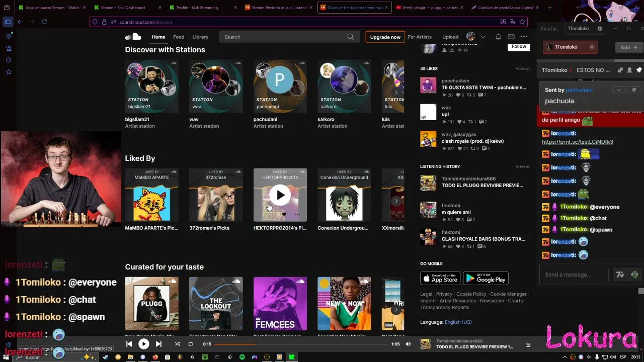
Task: Open the messages envelope icon
Action: tap(511, 37)
